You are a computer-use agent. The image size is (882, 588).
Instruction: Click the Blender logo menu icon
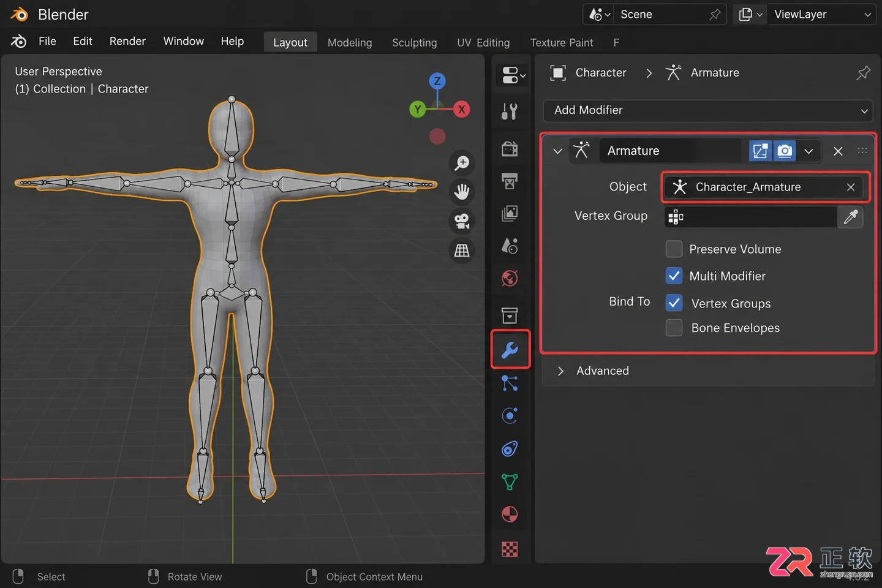19,41
